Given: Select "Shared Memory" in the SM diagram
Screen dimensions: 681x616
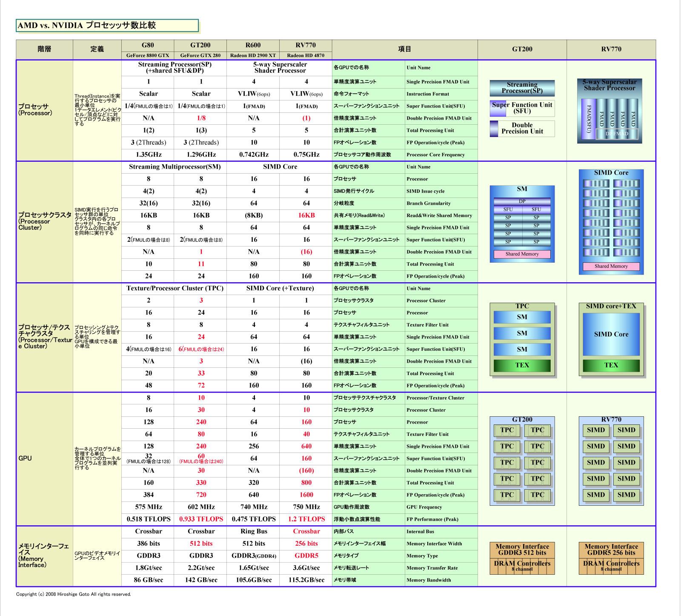Looking at the screenshot, I should [x=522, y=254].
